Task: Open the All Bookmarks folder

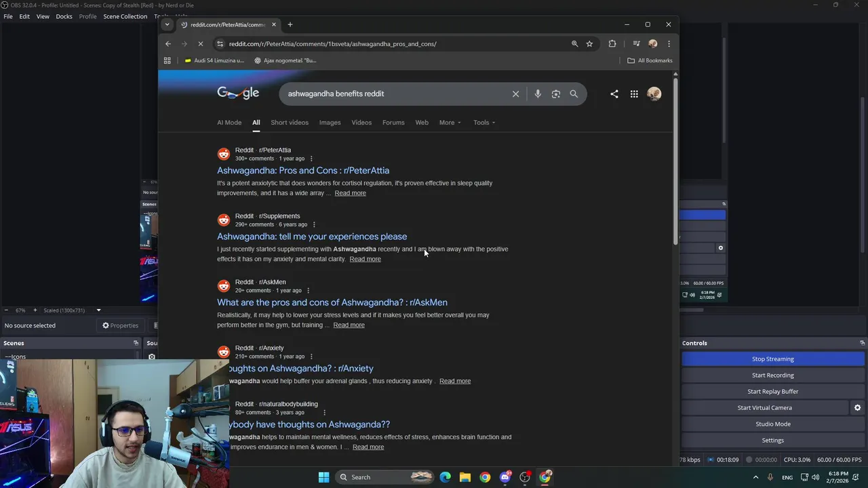Action: point(650,60)
